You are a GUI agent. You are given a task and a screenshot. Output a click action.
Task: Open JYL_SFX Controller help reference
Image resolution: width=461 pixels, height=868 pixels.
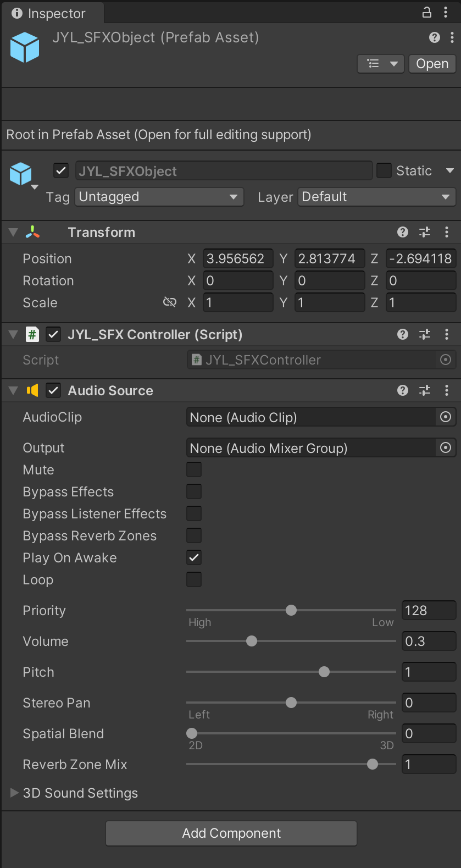click(403, 334)
